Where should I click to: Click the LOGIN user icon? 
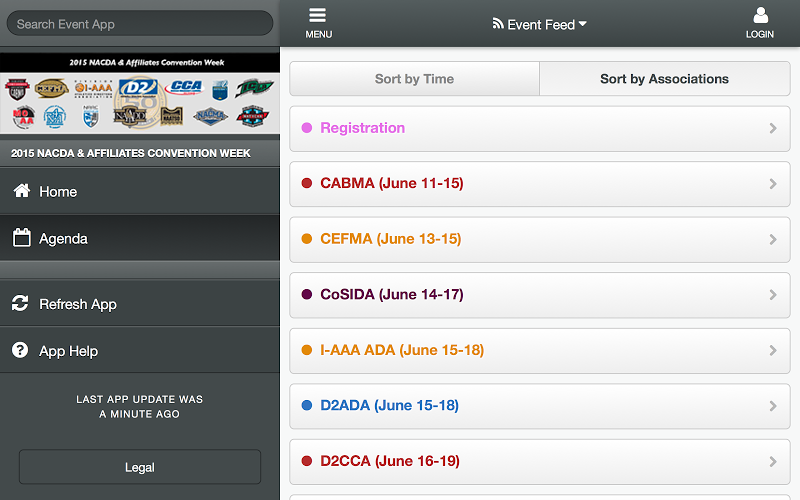point(760,15)
